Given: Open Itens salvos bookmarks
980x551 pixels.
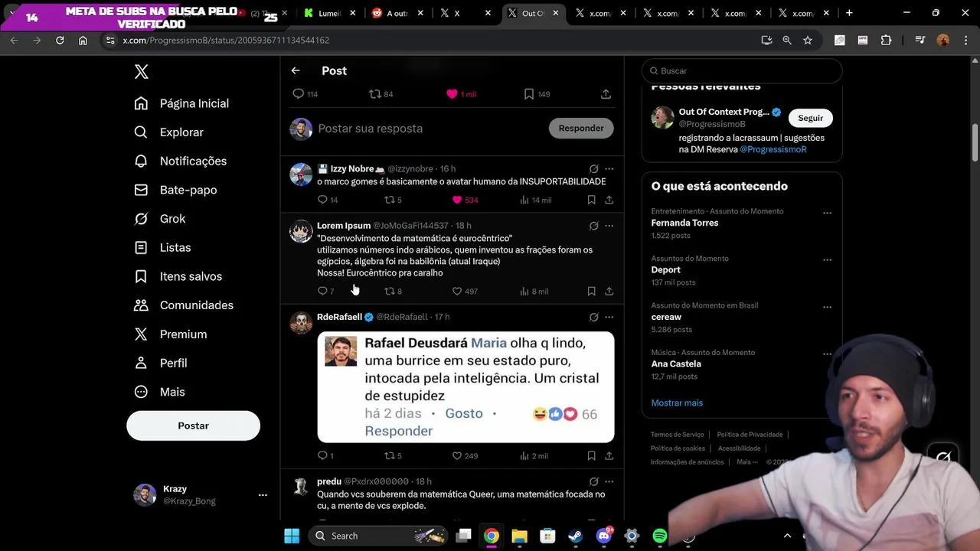Looking at the screenshot, I should click(178, 276).
